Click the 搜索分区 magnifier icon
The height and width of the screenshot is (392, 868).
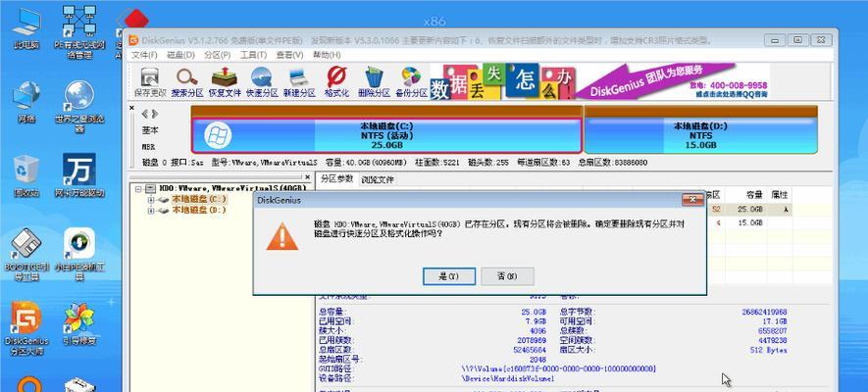[187, 83]
